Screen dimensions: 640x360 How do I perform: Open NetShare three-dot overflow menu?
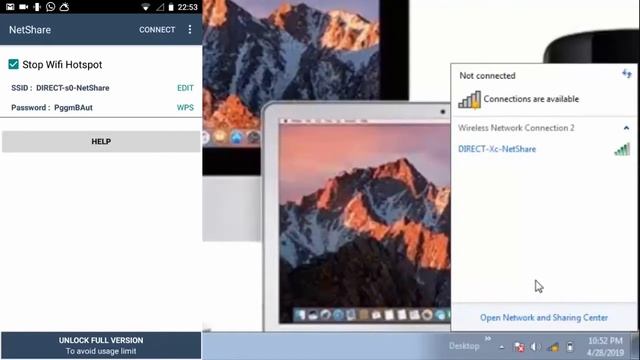click(190, 29)
